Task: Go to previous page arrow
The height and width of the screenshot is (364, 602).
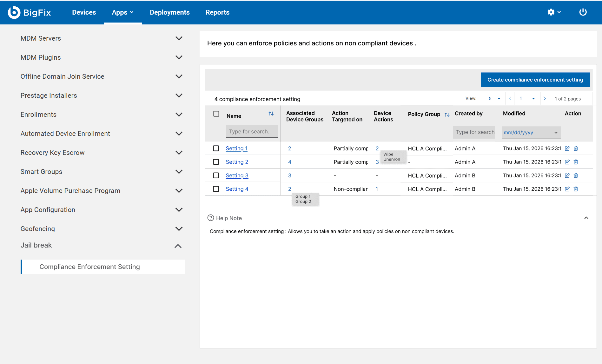Action: pos(510,99)
